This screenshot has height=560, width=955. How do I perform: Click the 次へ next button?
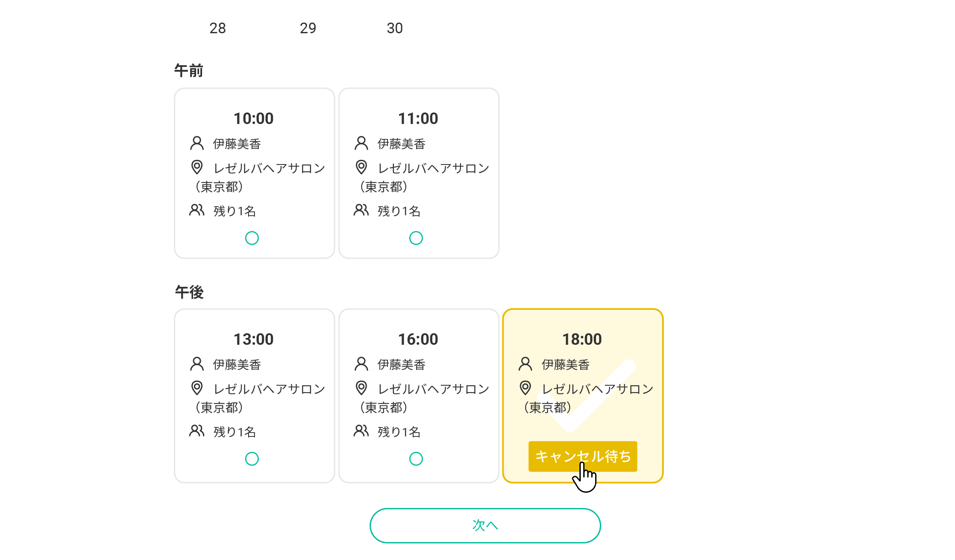(x=485, y=525)
